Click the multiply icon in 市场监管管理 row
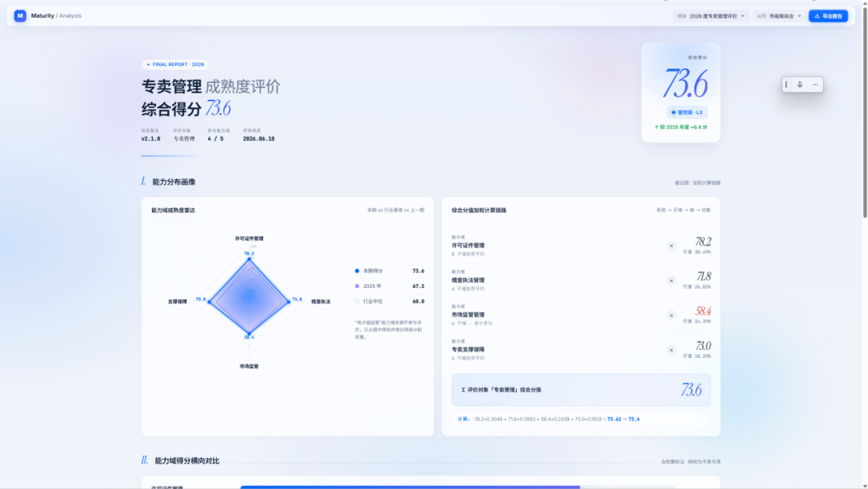The height and width of the screenshot is (489, 868). (x=671, y=315)
